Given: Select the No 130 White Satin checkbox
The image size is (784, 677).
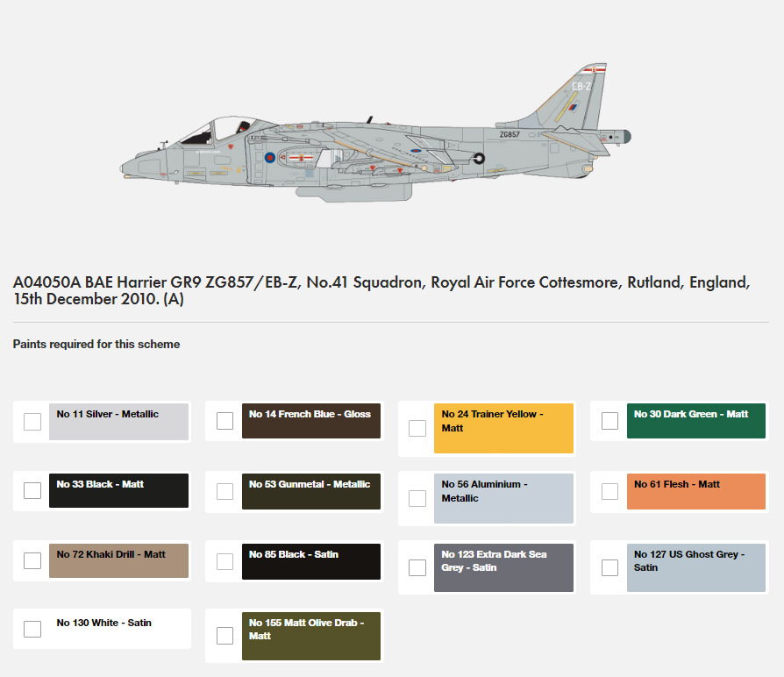Looking at the screenshot, I should tap(32, 629).
